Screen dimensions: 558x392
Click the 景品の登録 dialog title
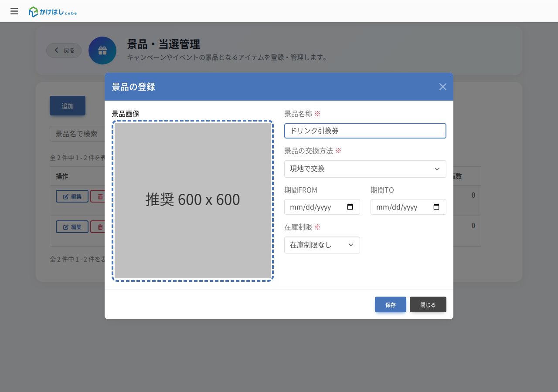point(133,87)
